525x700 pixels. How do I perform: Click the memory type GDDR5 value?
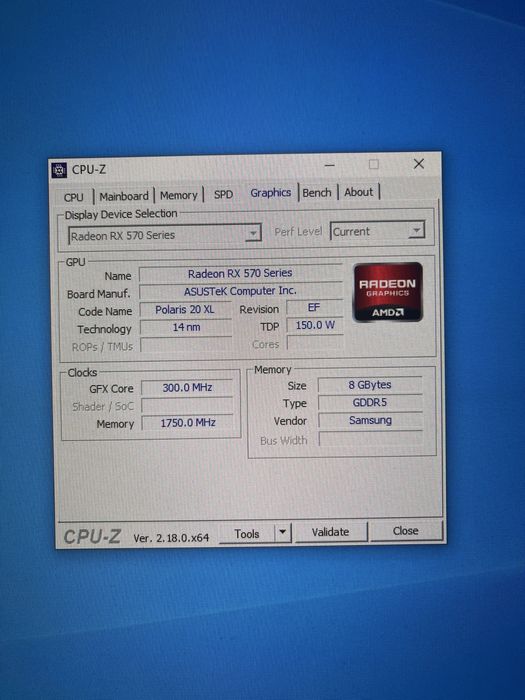pyautogui.click(x=370, y=403)
